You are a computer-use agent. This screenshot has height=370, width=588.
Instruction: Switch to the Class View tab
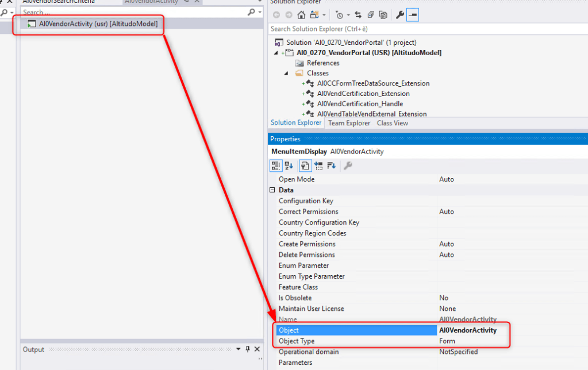[x=392, y=123]
